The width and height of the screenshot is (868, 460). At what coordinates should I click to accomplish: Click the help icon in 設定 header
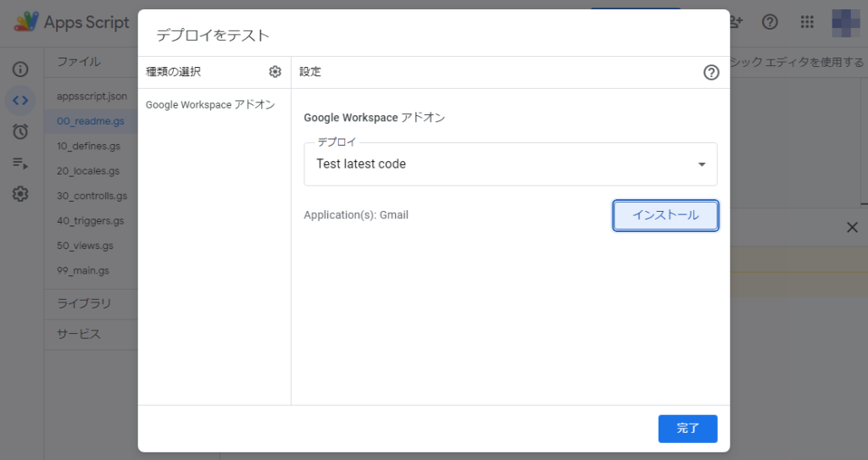[711, 73]
